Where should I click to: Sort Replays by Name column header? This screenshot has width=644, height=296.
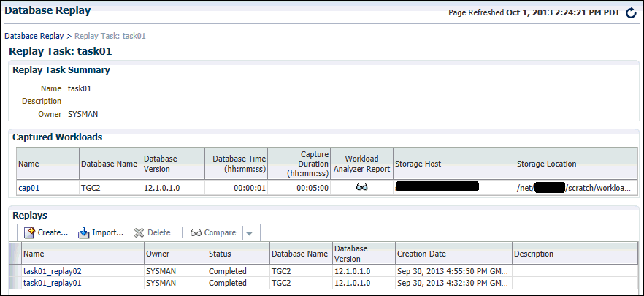click(34, 254)
